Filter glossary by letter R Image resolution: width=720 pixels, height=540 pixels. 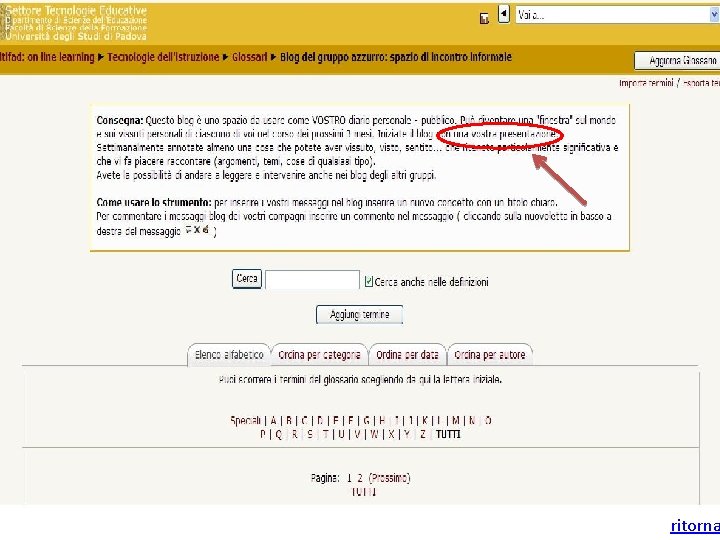tap(294, 434)
